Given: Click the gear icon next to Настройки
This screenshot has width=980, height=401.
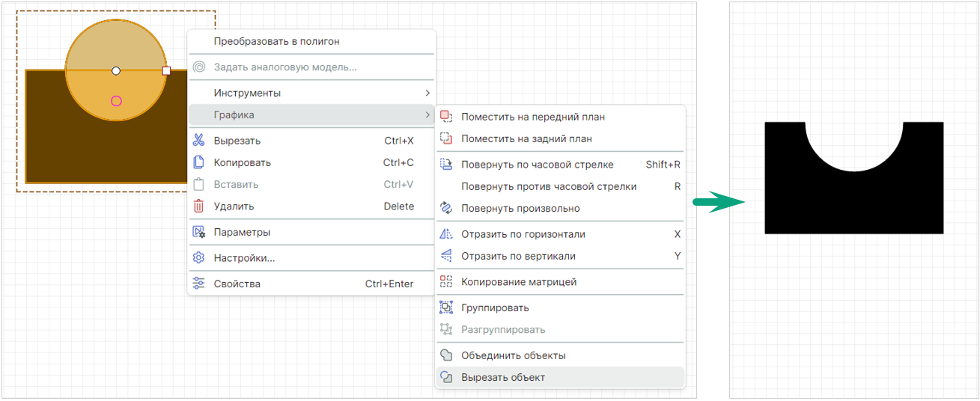Looking at the screenshot, I should (198, 258).
